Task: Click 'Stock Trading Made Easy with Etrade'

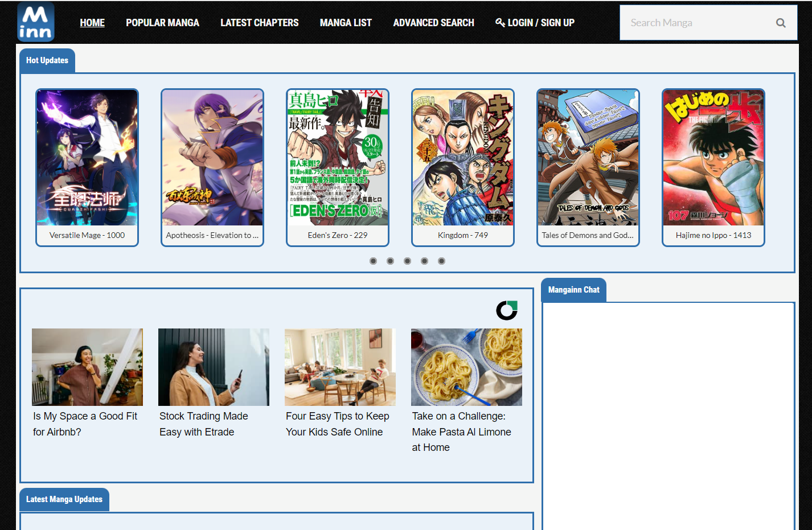Action: pyautogui.click(x=204, y=424)
